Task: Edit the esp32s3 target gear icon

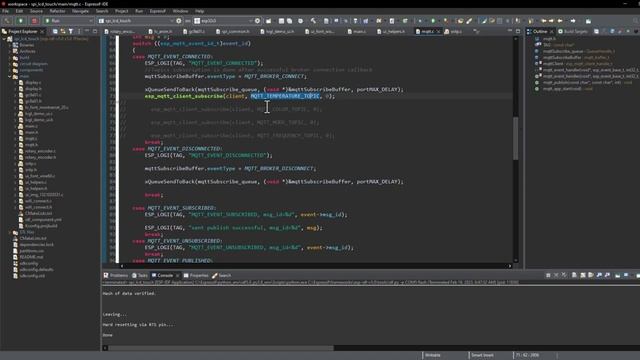Action: pyautogui.click(x=258, y=20)
